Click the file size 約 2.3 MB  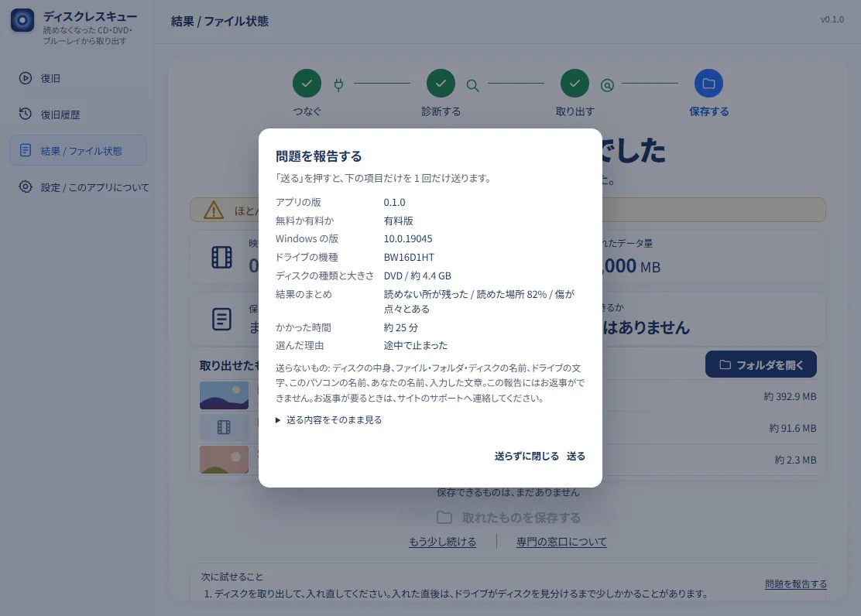(x=795, y=460)
